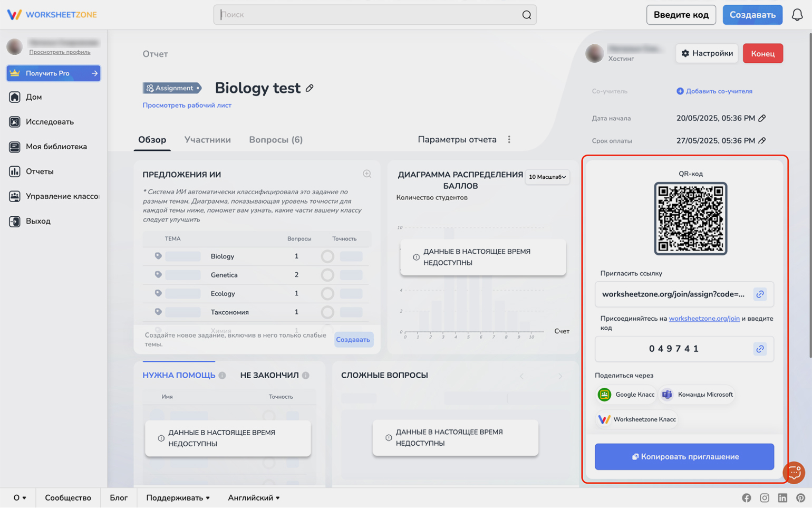The width and height of the screenshot is (812, 508).
Task: Click the WorksheetZone logo
Action: [52, 15]
